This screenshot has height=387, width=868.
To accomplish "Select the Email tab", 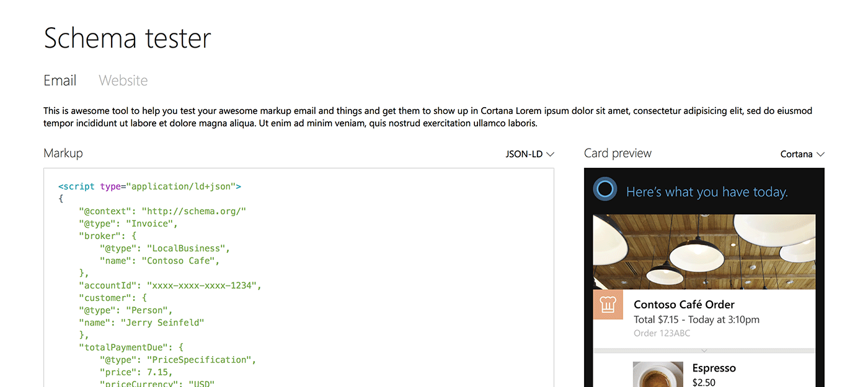I will pyautogui.click(x=60, y=80).
